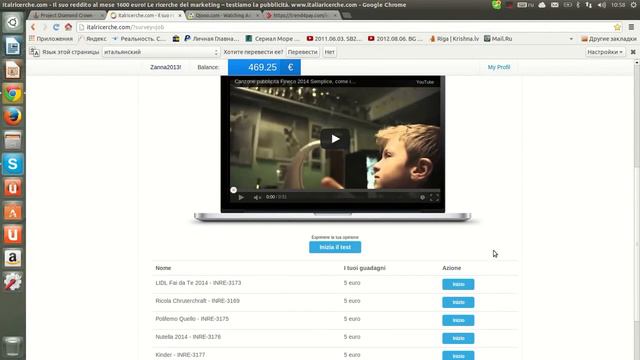Open Google Chrome from the dock
The height and width of the screenshot is (360, 640).
click(13, 93)
